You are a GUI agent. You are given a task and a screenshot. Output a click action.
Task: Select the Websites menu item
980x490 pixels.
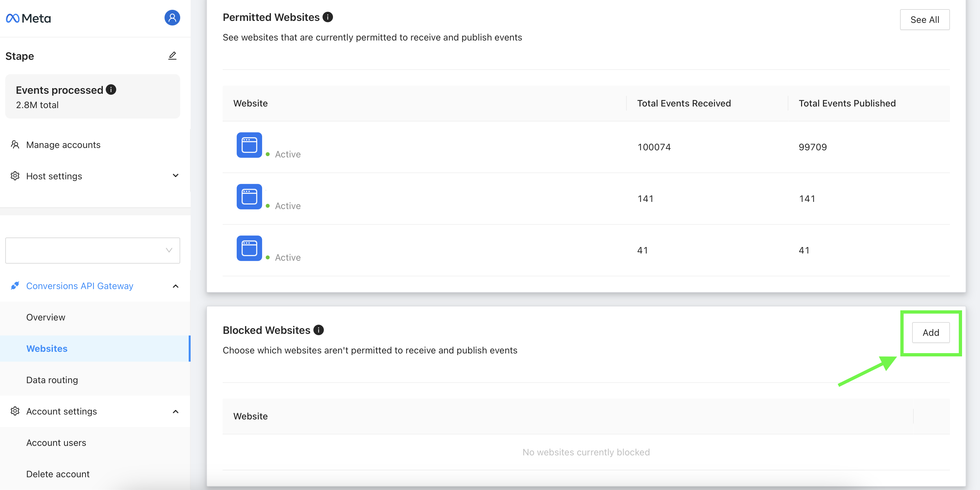[46, 349]
